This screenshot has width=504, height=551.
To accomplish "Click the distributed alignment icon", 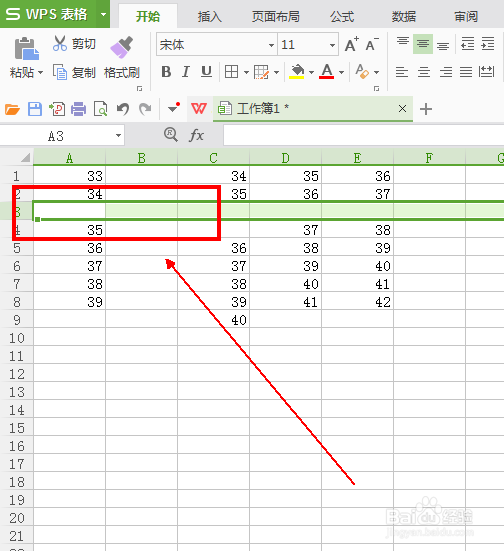I will (x=486, y=72).
